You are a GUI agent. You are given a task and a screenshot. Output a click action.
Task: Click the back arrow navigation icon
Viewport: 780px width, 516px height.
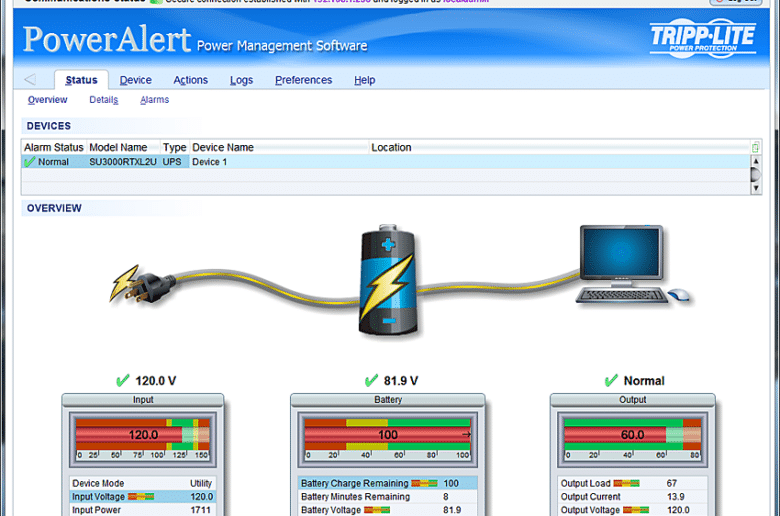point(30,79)
